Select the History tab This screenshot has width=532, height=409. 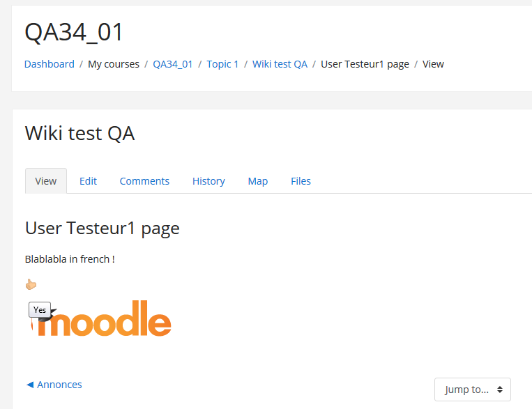(x=208, y=181)
